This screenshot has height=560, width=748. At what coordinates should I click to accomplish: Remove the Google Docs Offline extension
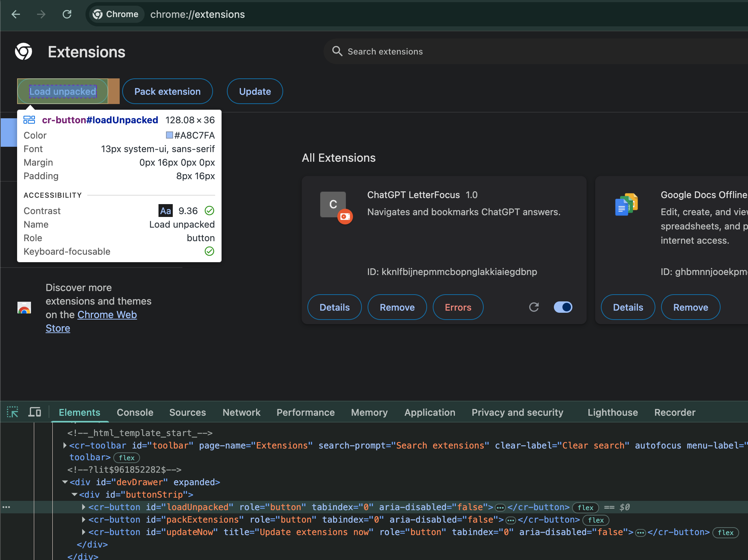click(691, 307)
